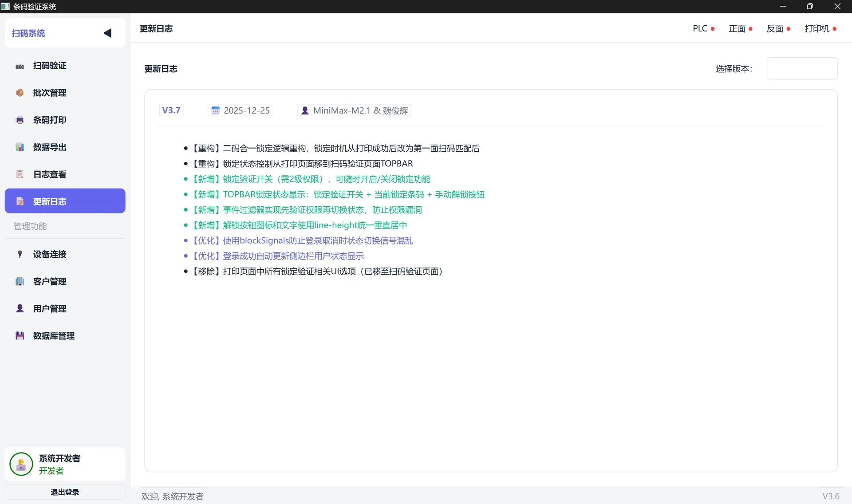
Task: Click the 【移除】打印页面 entry
Action: [317, 272]
